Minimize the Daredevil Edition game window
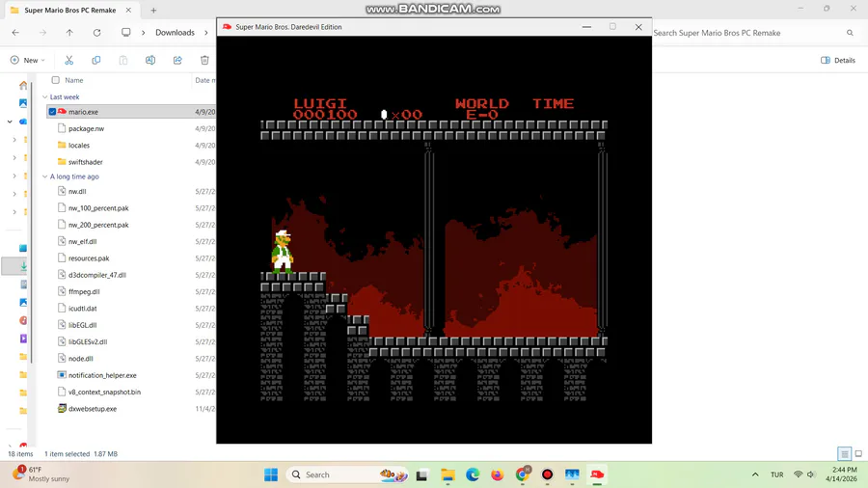Viewport: 868px width, 488px height. [586, 27]
